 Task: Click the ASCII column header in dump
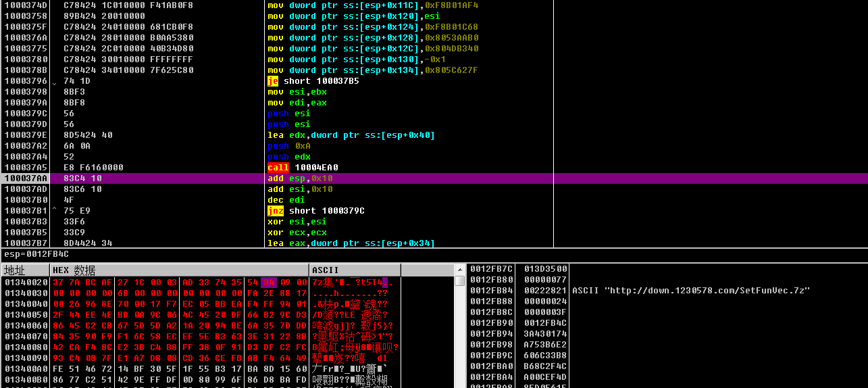(355, 270)
